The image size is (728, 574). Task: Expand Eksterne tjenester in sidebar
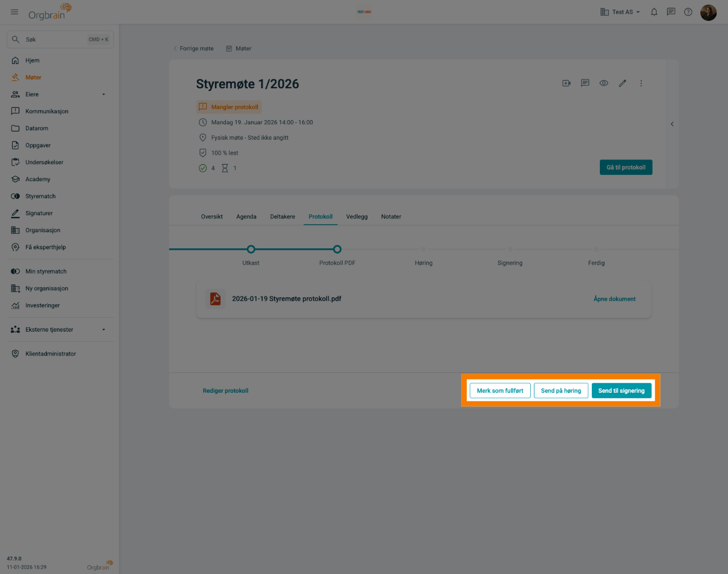[104, 330]
